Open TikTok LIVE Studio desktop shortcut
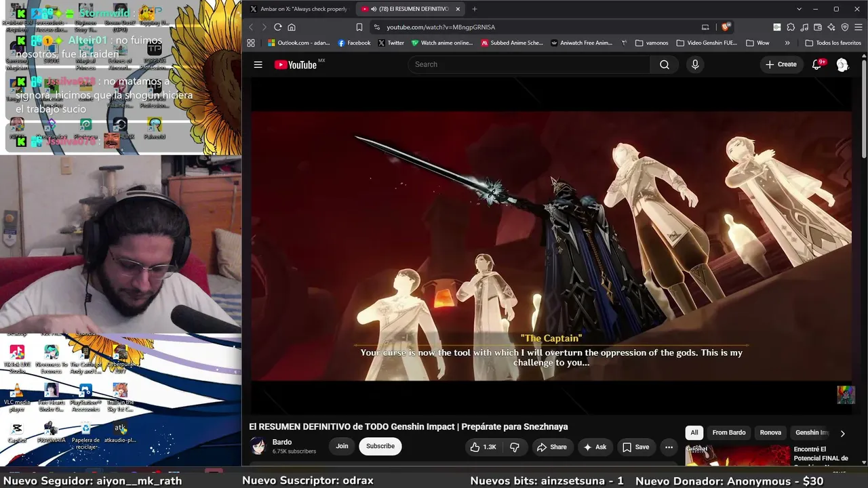Viewport: 868px width, 488px height. [18, 359]
